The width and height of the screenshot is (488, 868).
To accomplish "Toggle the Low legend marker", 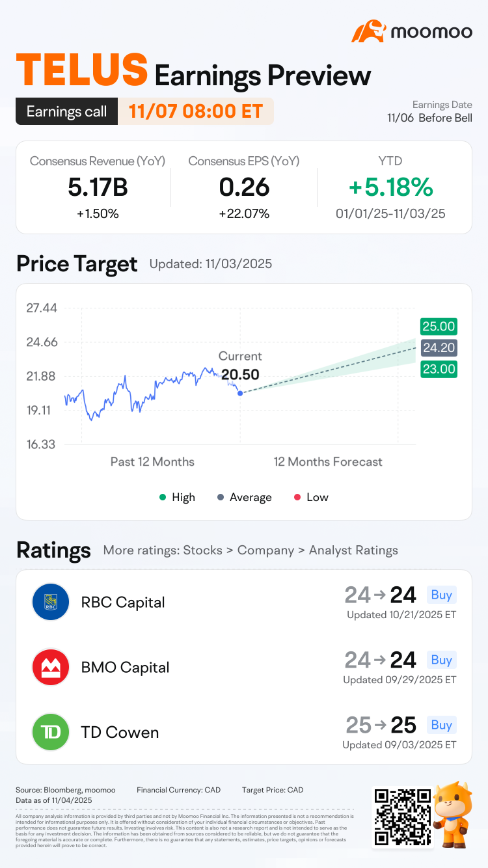I will point(297,497).
